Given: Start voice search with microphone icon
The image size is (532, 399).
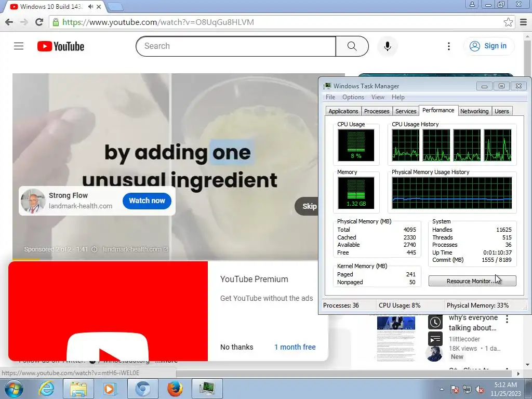Looking at the screenshot, I should 387,46.
